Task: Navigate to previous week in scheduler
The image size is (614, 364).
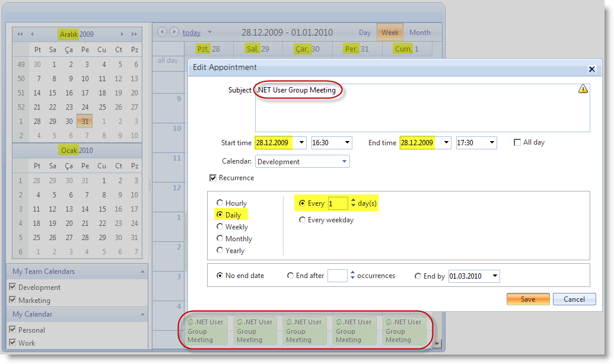Action: (162, 31)
